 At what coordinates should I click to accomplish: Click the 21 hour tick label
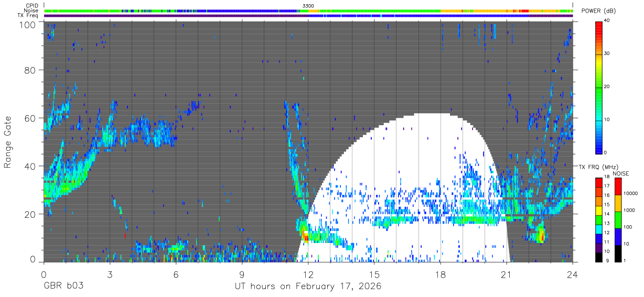507,274
